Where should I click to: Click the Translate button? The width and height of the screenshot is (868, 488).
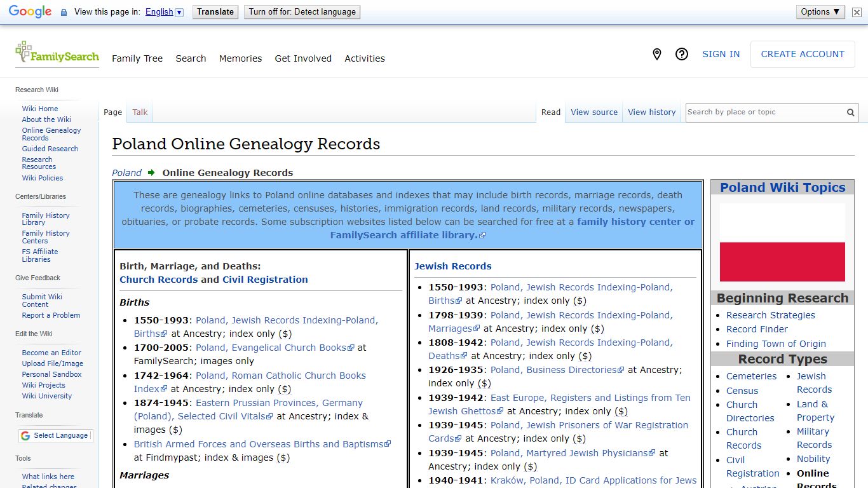215,11
